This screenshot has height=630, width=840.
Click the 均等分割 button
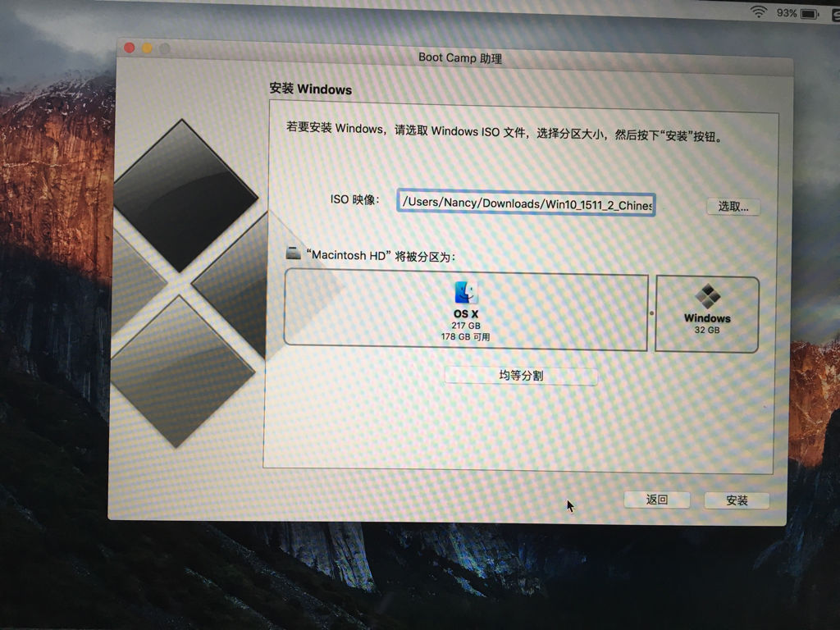tap(521, 376)
